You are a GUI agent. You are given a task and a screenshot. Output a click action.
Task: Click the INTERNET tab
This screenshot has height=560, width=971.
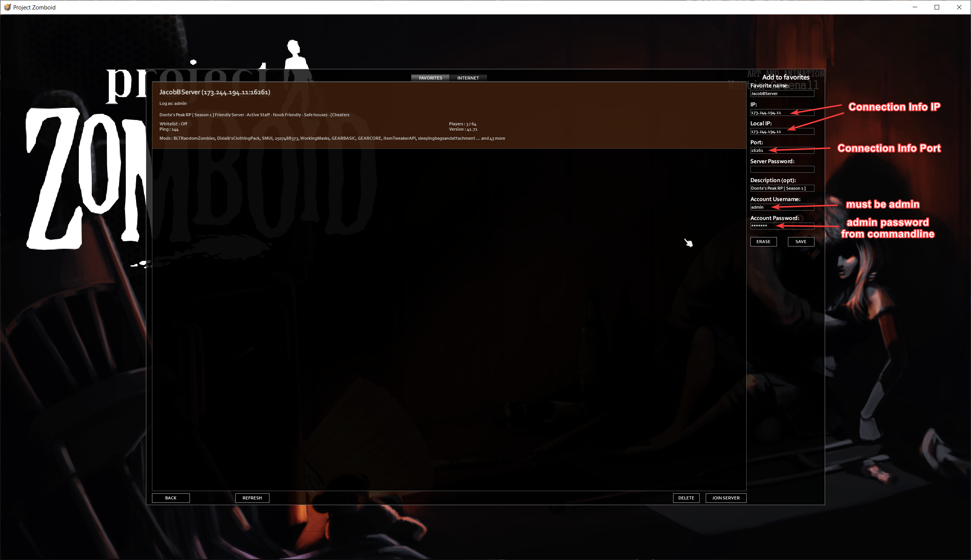click(x=468, y=77)
